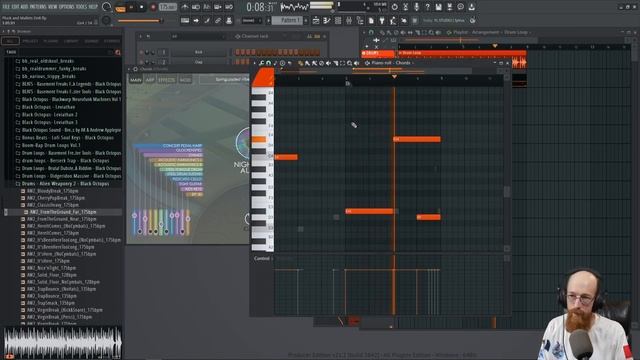Select the Draw pencil tool in piano roll
This screenshot has height=360, width=640.
coord(301,63)
